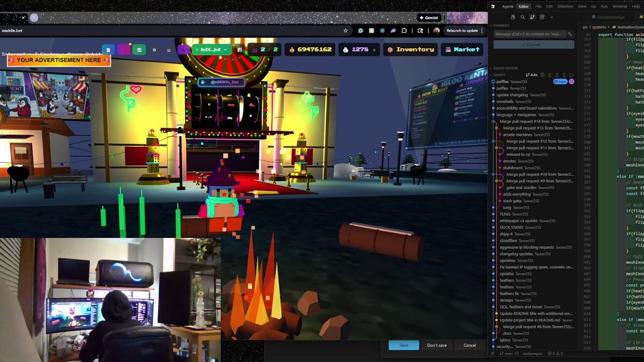Click the magenta icon in game toolbar
The height and width of the screenshot is (362, 644).
point(124,50)
